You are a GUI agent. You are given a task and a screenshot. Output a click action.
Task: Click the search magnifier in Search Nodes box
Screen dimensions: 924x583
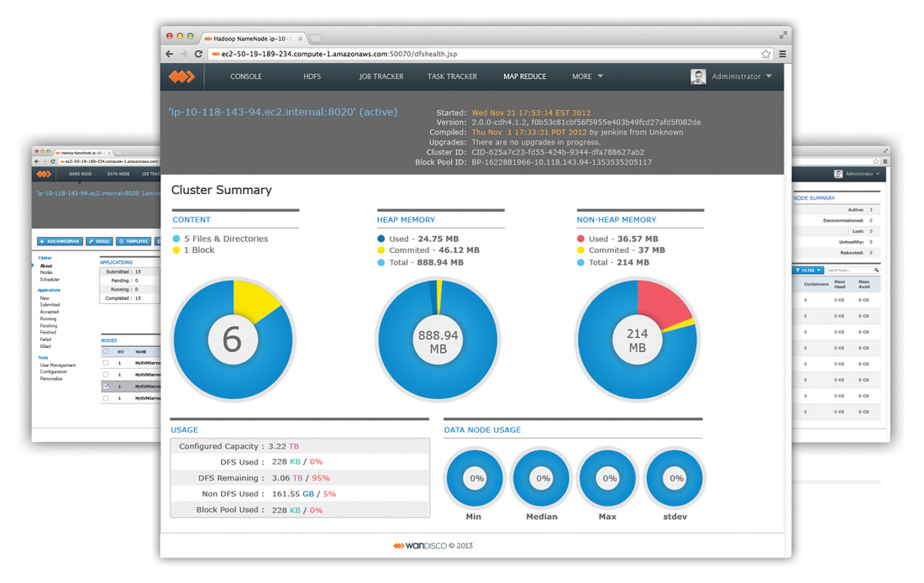click(876, 270)
